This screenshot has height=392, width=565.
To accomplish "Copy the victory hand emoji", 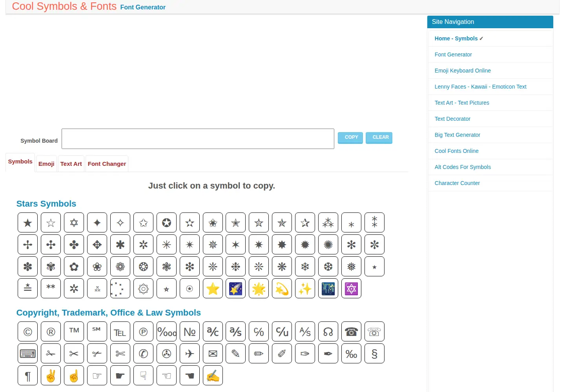I will pyautogui.click(x=51, y=376).
